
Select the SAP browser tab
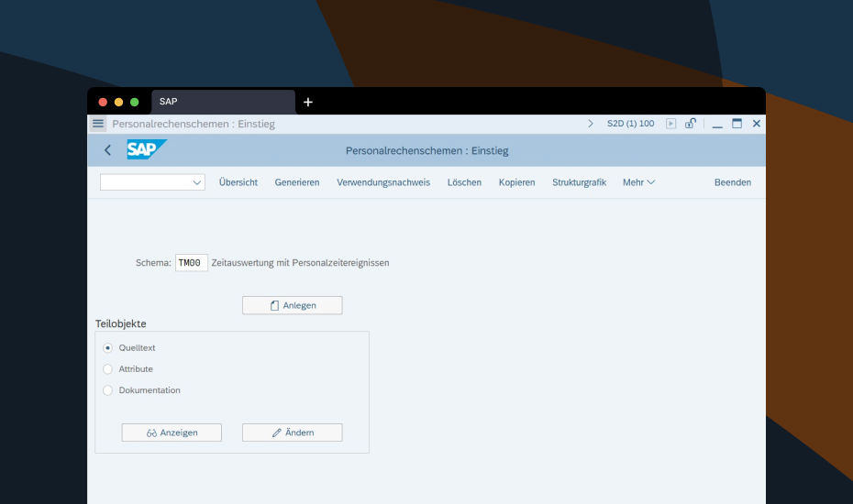223,102
